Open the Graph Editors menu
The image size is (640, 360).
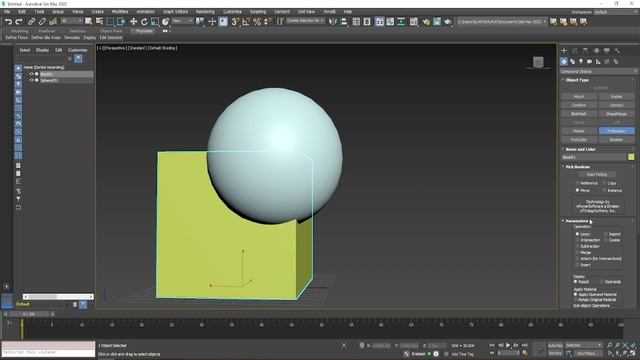click(175, 12)
